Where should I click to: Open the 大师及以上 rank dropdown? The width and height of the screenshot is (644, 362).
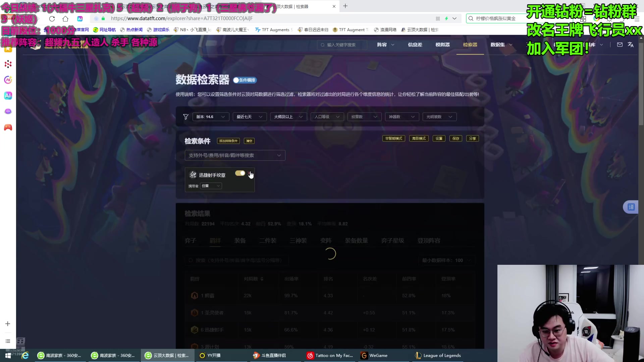point(288,117)
